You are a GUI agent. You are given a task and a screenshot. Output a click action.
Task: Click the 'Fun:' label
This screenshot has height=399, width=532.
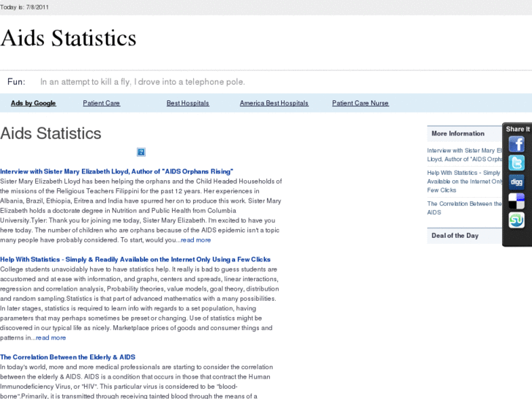tap(16, 82)
